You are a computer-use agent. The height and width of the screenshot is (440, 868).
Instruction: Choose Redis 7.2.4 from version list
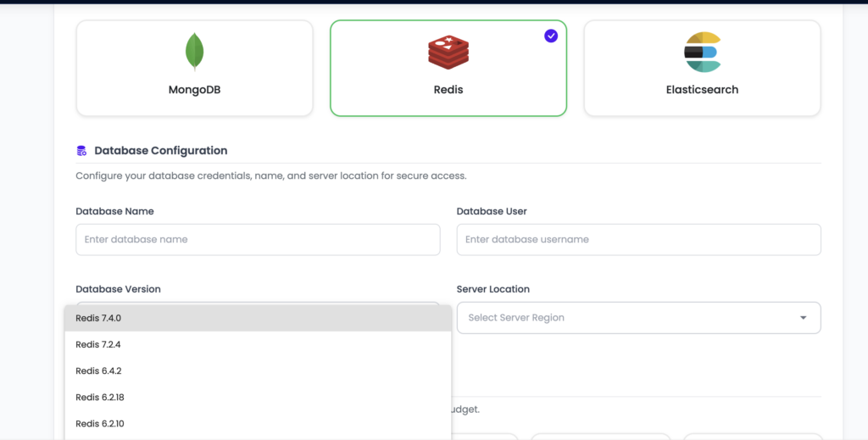point(258,344)
